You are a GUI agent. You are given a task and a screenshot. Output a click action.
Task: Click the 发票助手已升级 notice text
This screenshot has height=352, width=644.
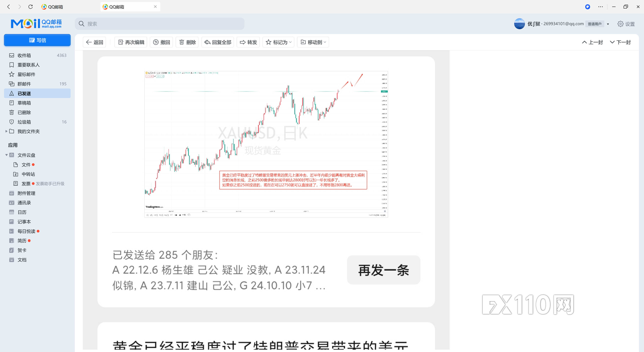coord(50,184)
